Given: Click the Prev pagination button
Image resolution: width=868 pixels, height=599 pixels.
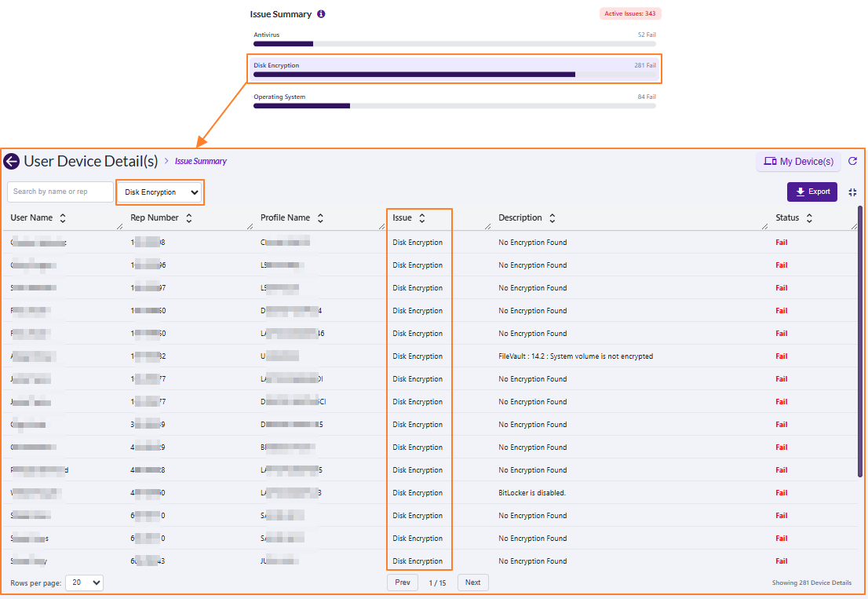Looking at the screenshot, I should pos(403,583).
